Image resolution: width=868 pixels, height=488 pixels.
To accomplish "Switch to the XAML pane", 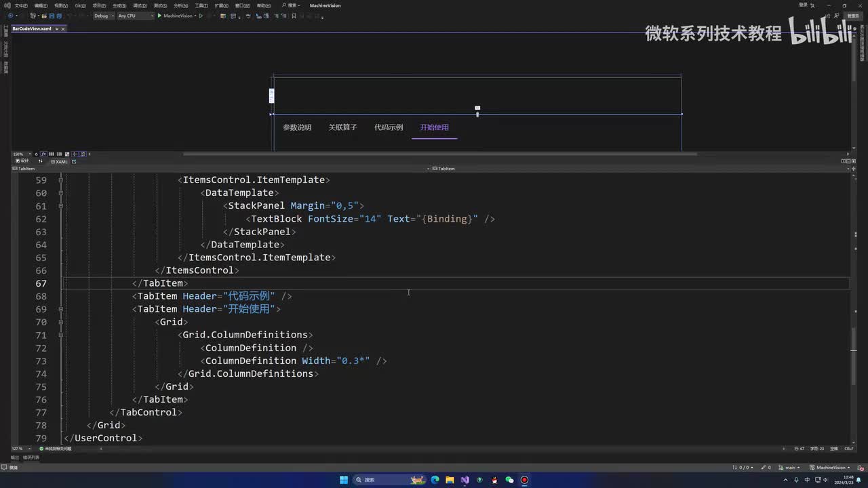I will click(59, 161).
